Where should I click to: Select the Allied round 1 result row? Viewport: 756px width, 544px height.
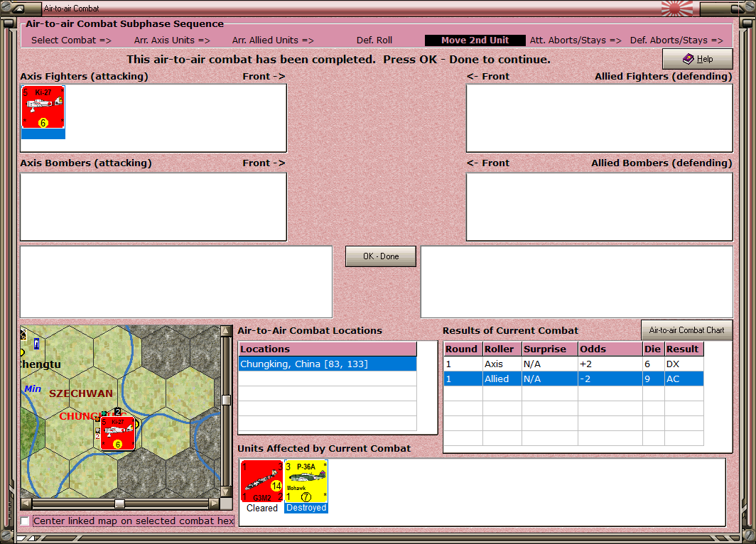pyautogui.click(x=573, y=379)
